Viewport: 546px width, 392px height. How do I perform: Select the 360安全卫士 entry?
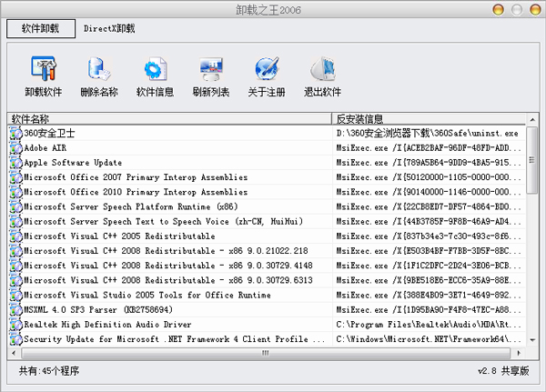(49, 134)
